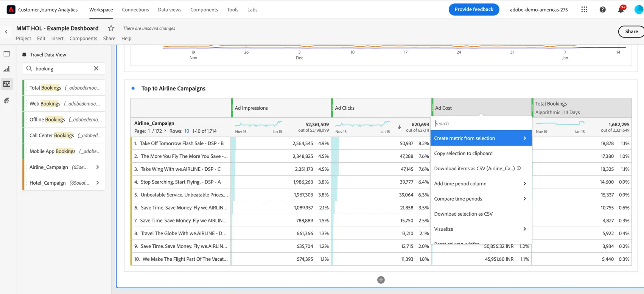Switch to the Connections tab
Screen dimensions: 644x294
[x=135, y=9]
